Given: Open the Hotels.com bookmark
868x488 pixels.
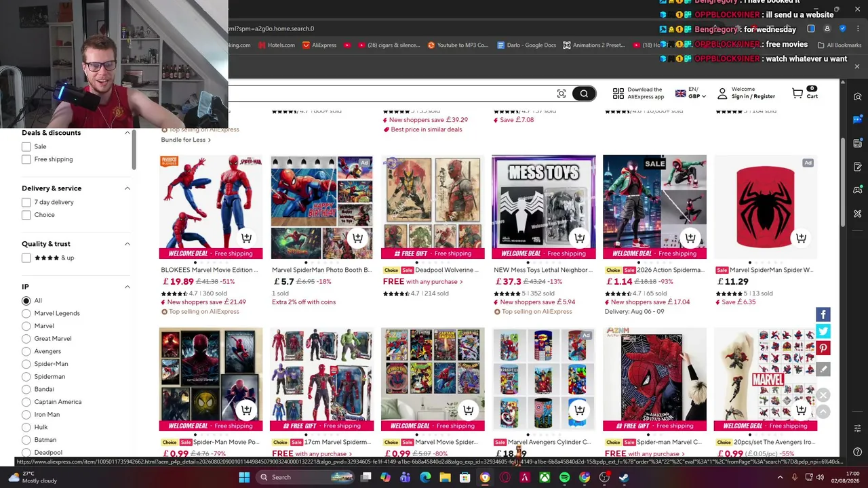Looking at the screenshot, I should coord(276,45).
